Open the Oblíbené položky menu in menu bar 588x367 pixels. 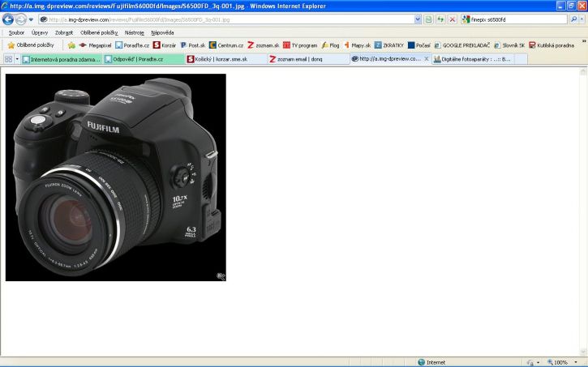coord(99,33)
